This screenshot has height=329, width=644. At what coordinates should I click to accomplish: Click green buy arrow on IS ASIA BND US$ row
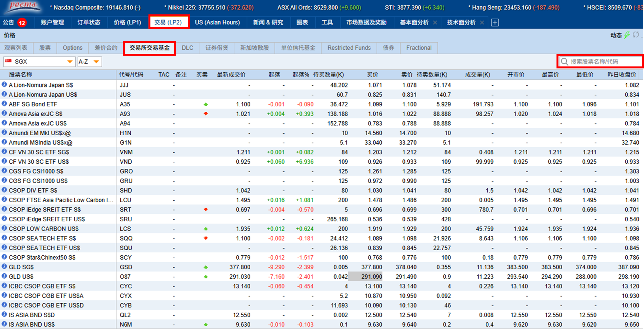[206, 324]
